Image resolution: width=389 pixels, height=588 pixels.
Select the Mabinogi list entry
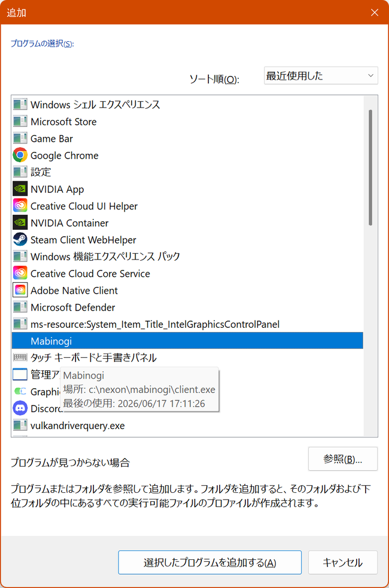point(187,340)
